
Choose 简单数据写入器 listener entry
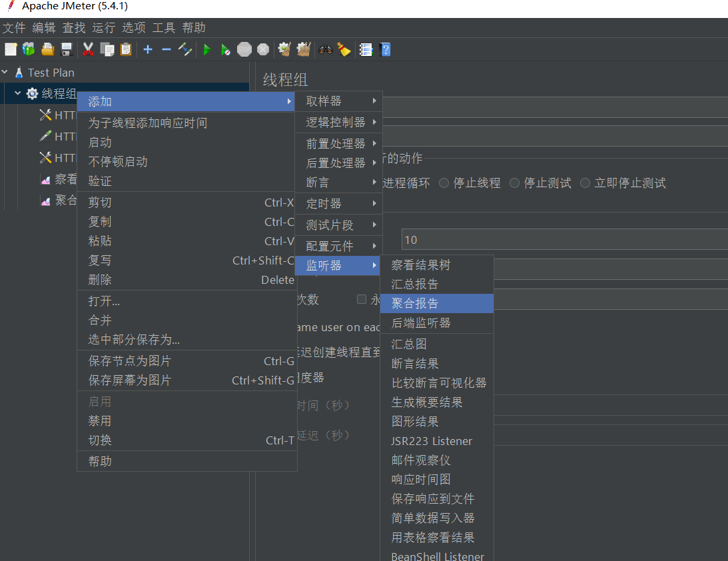tap(436, 518)
